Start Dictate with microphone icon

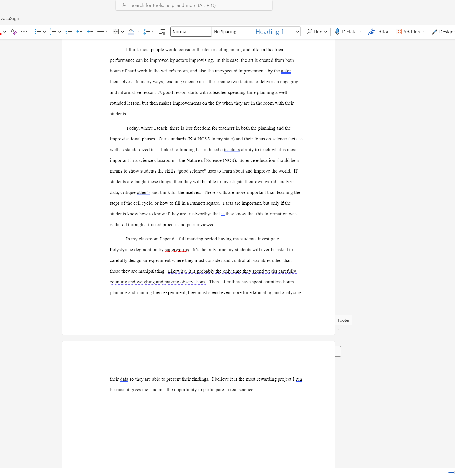pos(346,32)
